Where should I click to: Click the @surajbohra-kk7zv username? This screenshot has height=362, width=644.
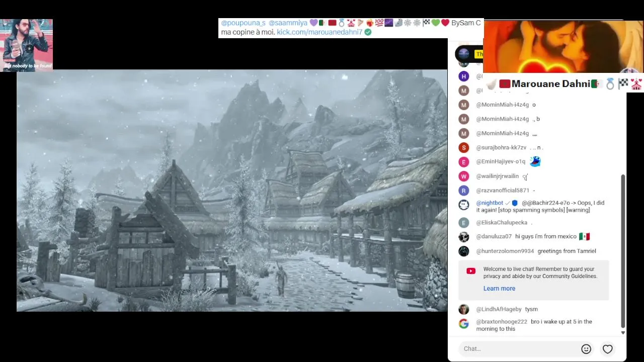tap(501, 148)
